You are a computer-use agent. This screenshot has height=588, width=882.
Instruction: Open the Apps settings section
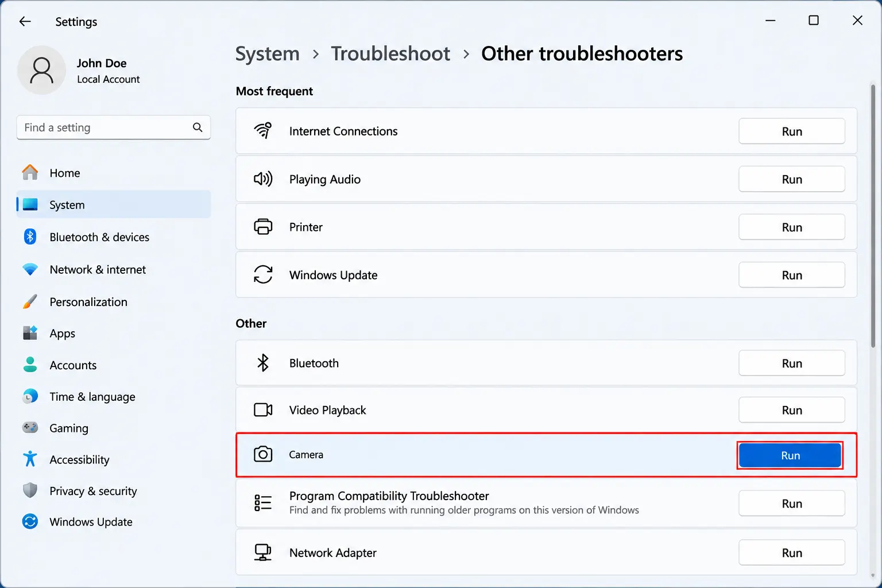[114, 334]
